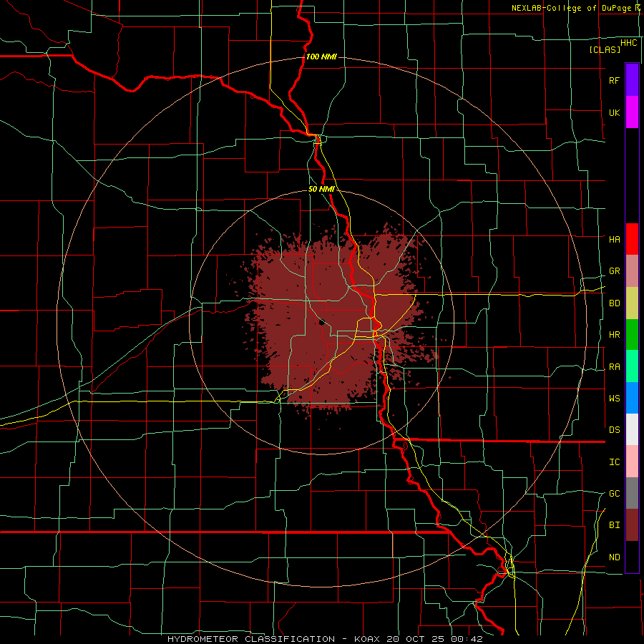
Task: Click the DS white legend swatch
Action: tap(632, 429)
